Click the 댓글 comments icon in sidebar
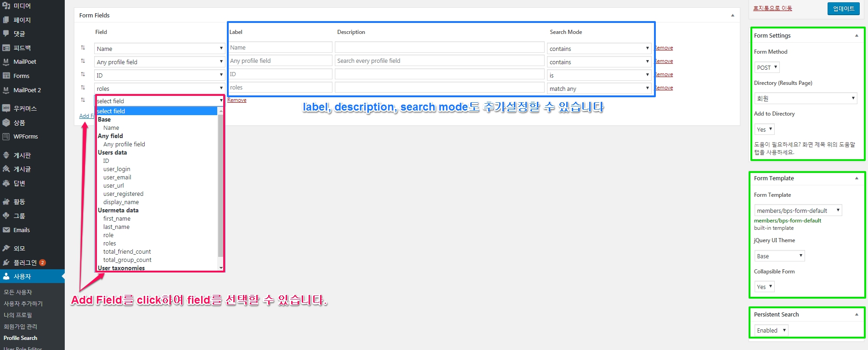Viewport: 868px width, 350px height. (6, 33)
